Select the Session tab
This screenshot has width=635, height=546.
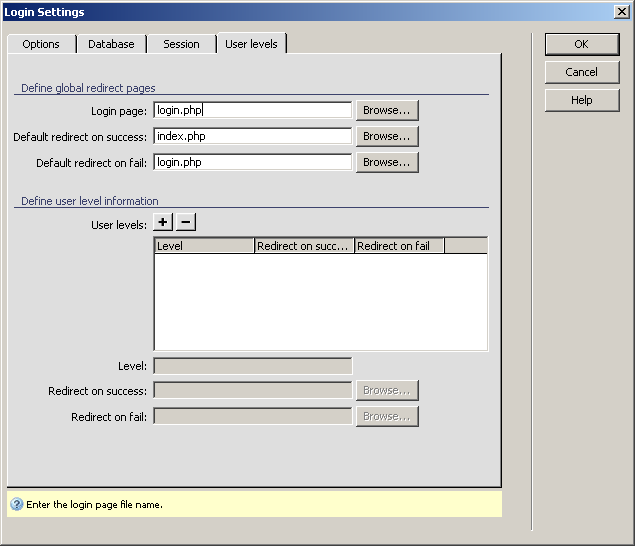point(181,44)
